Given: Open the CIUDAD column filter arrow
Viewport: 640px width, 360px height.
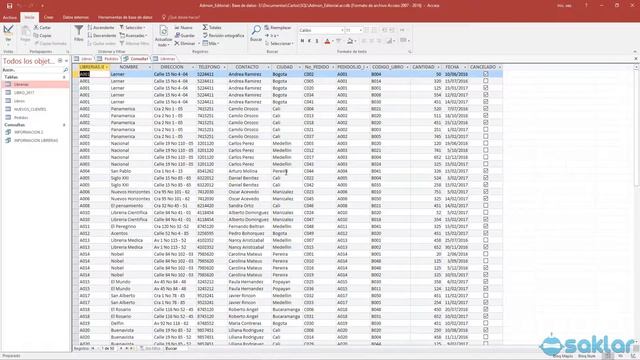Looking at the screenshot, I should pyautogui.click(x=299, y=67).
